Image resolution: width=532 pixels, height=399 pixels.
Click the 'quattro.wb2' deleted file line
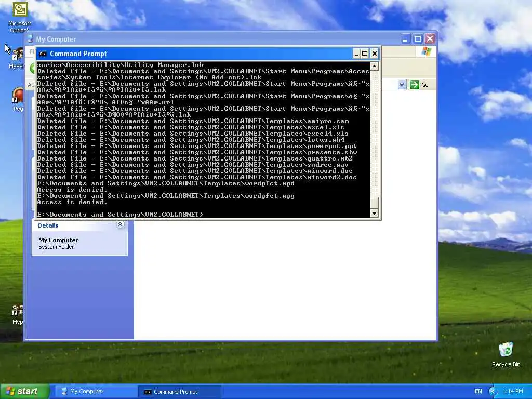click(195, 158)
